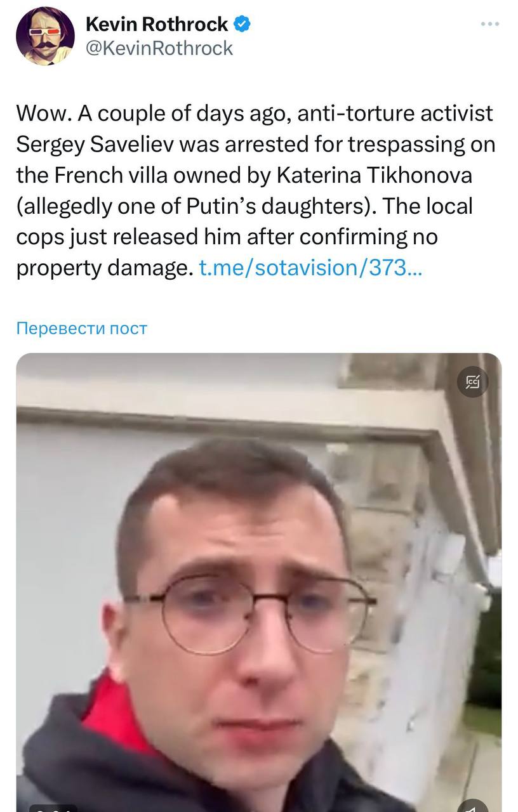Viewport: 518px width, 812px height.
Task: Tap "Перевести пост" to translate
Action: [81, 328]
